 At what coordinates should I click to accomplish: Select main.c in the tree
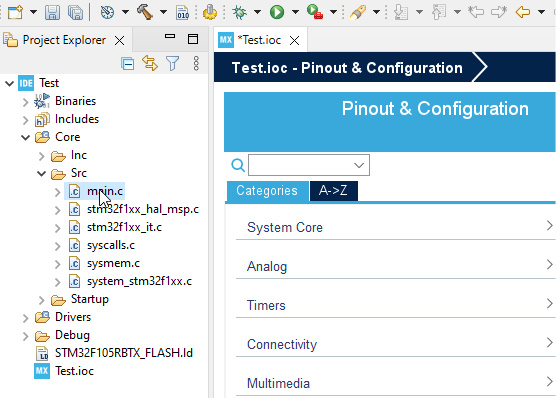click(x=105, y=191)
